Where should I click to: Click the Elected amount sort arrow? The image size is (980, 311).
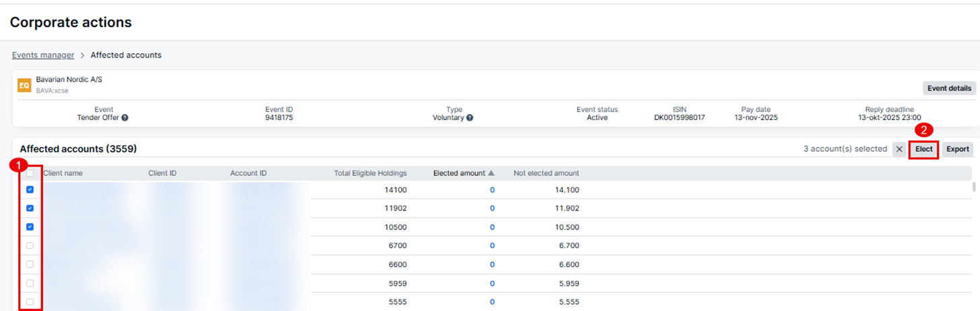[491, 173]
